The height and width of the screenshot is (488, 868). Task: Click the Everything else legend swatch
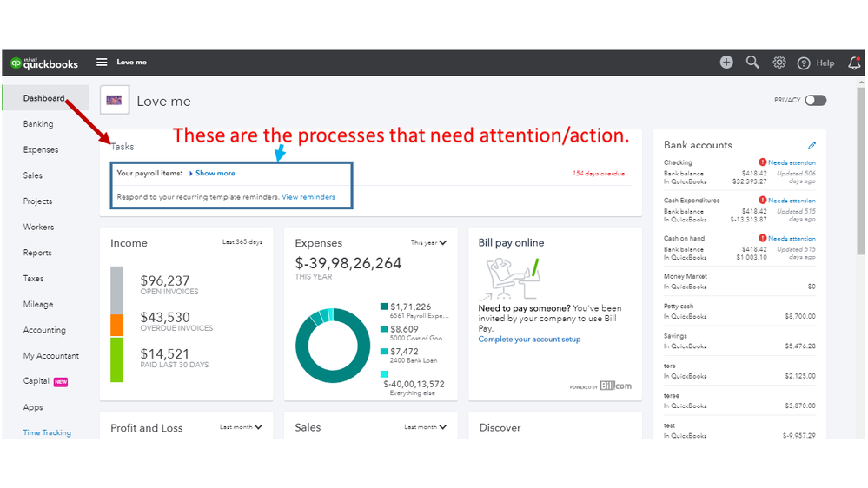[x=384, y=374]
